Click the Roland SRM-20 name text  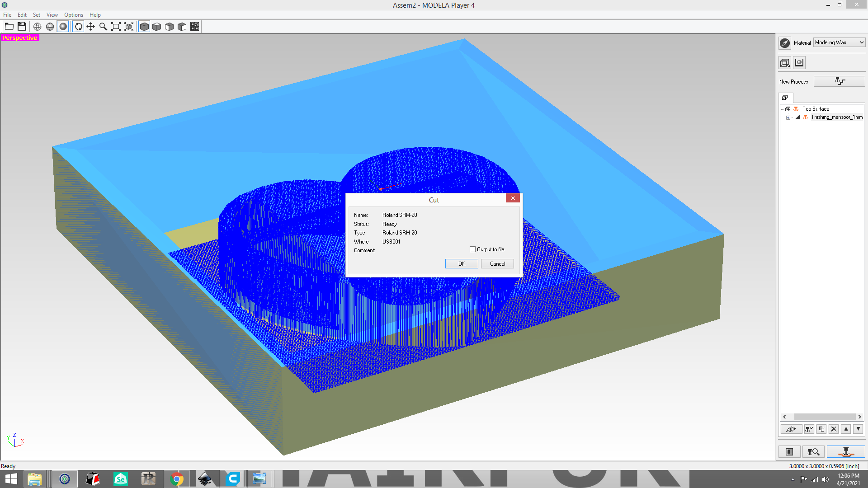400,215
